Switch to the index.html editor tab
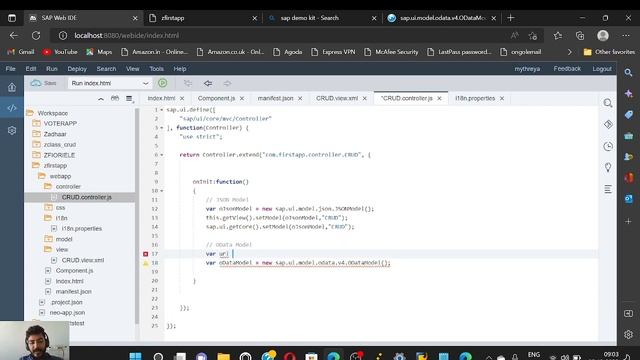 (x=161, y=98)
